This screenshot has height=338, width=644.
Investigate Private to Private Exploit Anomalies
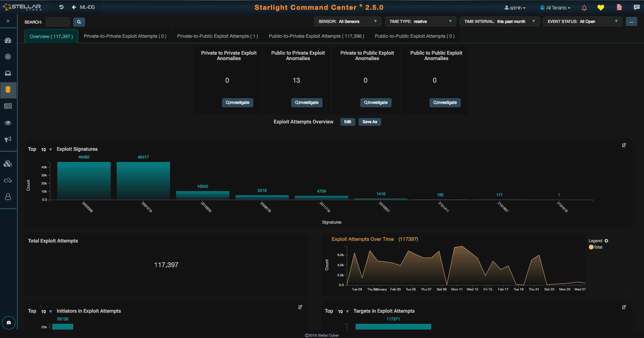coord(237,103)
